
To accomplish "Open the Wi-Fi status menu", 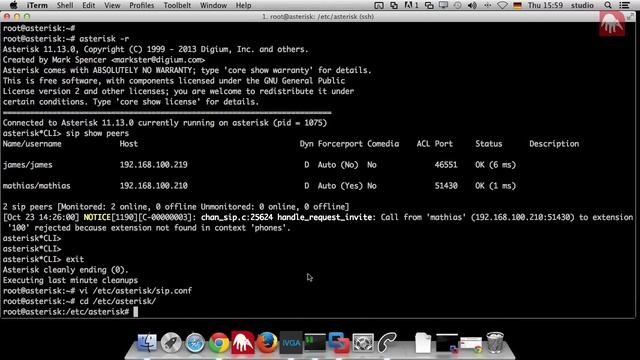I will point(502,5).
